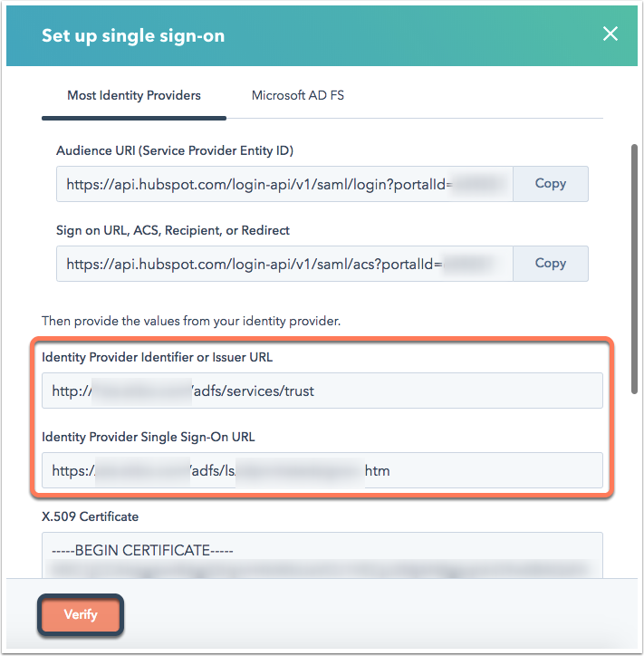Switch to the Microsoft AD FS tab

(298, 95)
